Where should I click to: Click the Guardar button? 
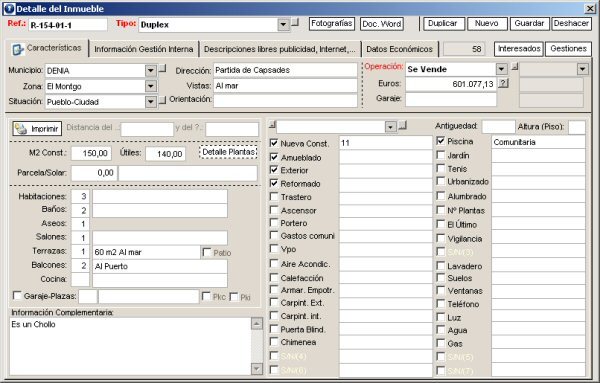(x=529, y=23)
